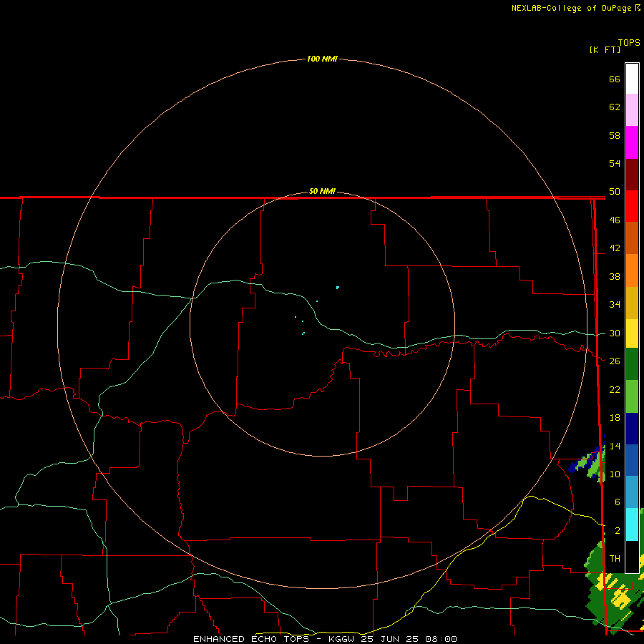Click the dark green 26 kft swatch
Viewport: 644px width, 644px height.
[x=632, y=364]
